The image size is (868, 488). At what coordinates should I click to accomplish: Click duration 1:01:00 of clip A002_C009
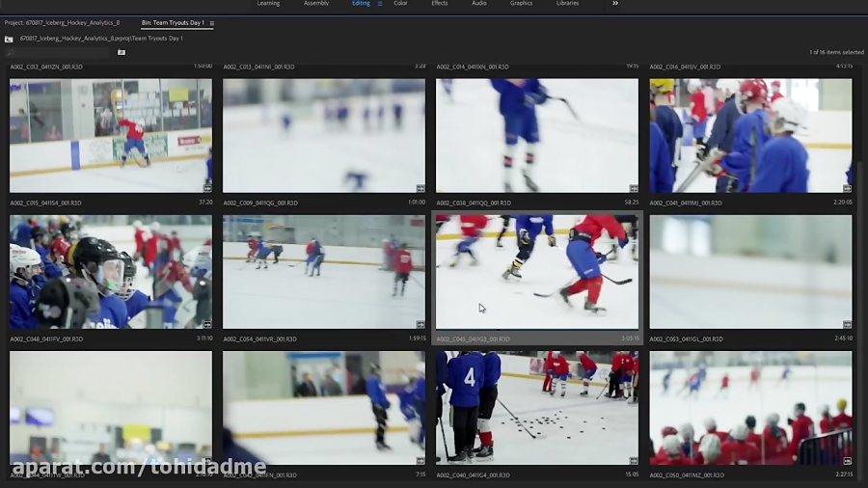click(x=417, y=203)
